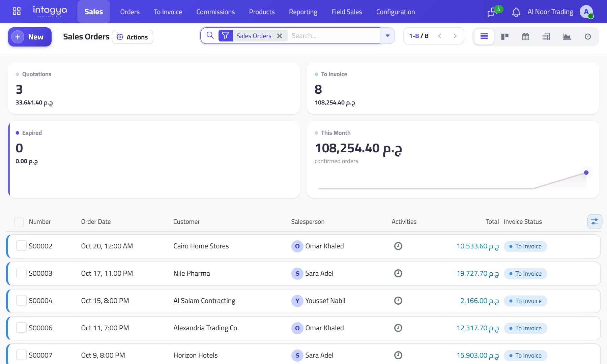Screen dimensions: 607x364
Task: Open the To Invoice menu
Action: [168, 12]
